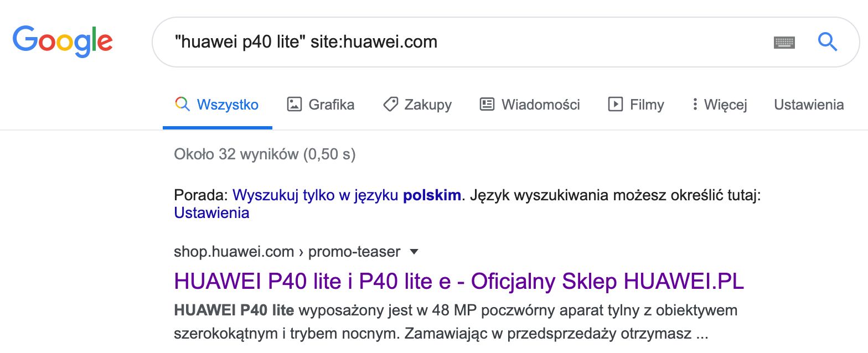Open Ustawienia from the language tip
Viewport: 868px width, 353px height.
point(211,212)
